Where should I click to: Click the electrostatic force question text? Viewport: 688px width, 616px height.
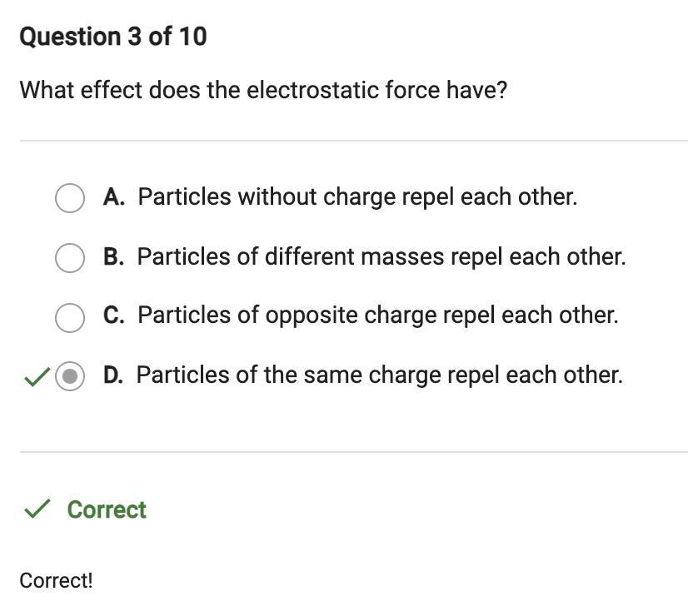tap(263, 90)
